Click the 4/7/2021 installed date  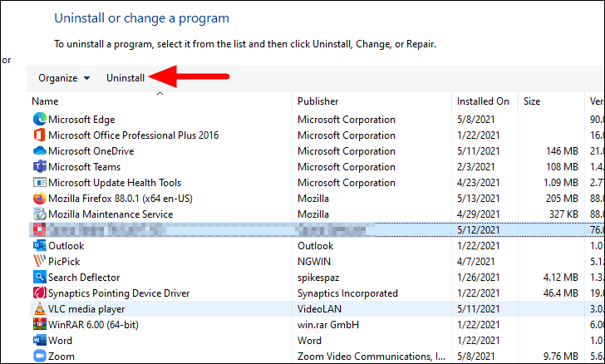475,262
